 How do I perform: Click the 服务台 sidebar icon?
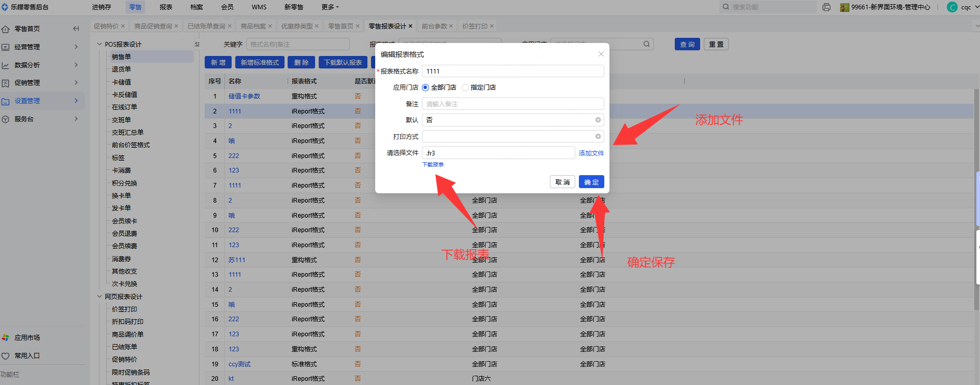point(6,119)
